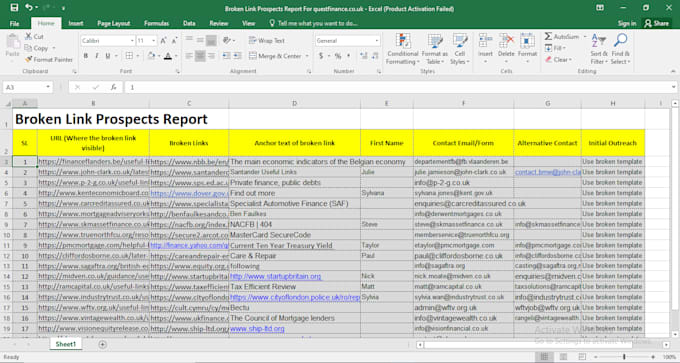Image resolution: width=680 pixels, height=363 pixels.
Task: Toggle bold formatting
Action: click(86, 56)
